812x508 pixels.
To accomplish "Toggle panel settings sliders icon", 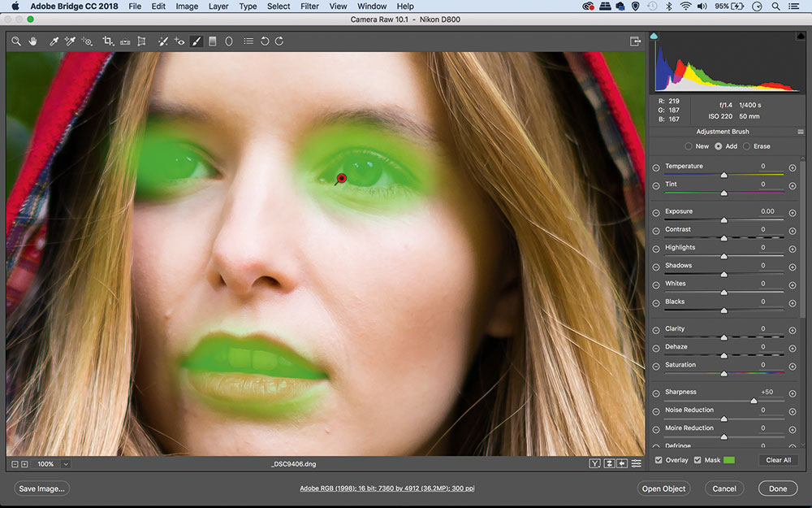I will pyautogui.click(x=637, y=463).
